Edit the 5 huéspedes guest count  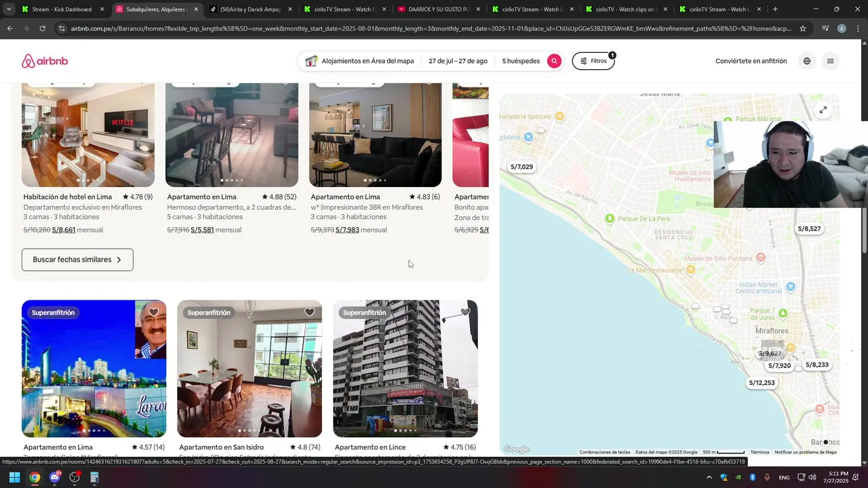[521, 61]
